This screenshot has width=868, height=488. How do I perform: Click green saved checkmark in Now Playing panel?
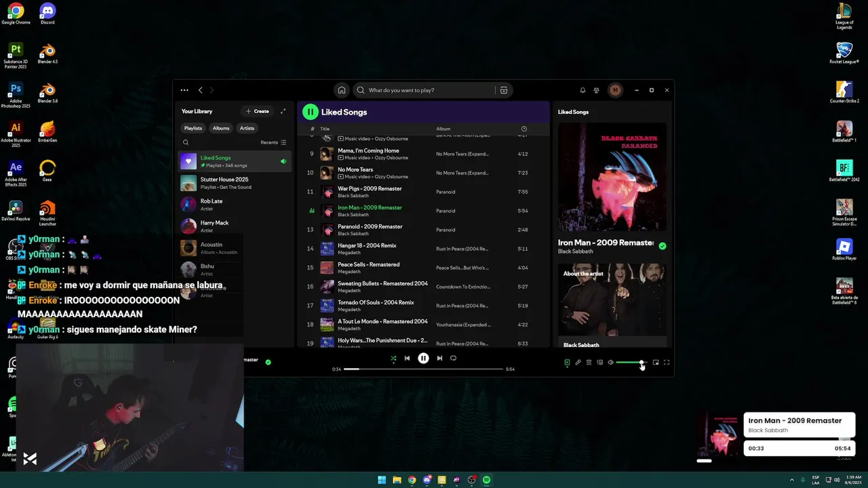[x=663, y=246]
